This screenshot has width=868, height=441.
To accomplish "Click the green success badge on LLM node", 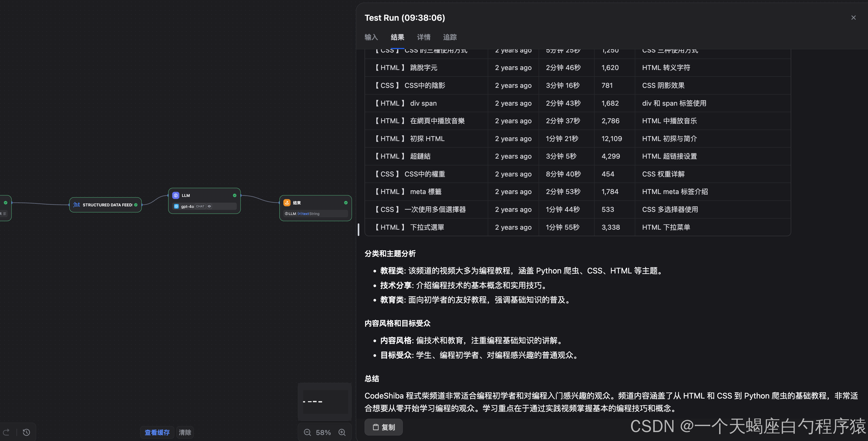I will [234, 195].
